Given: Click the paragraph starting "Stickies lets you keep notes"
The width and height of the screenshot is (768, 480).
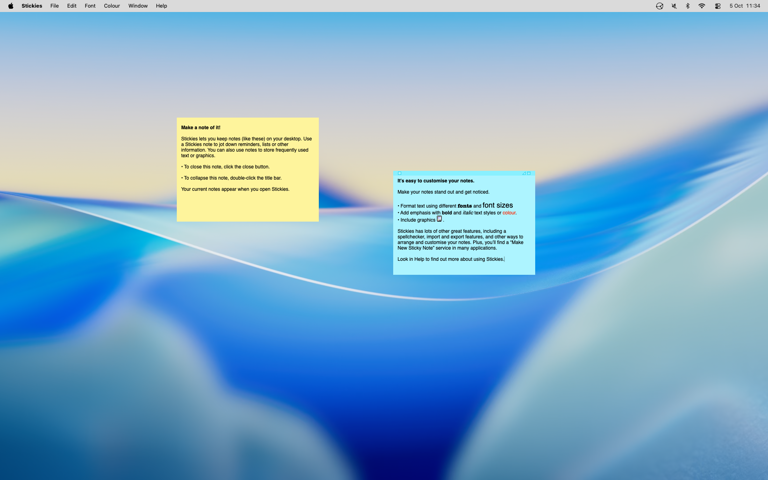Looking at the screenshot, I should pyautogui.click(x=246, y=147).
